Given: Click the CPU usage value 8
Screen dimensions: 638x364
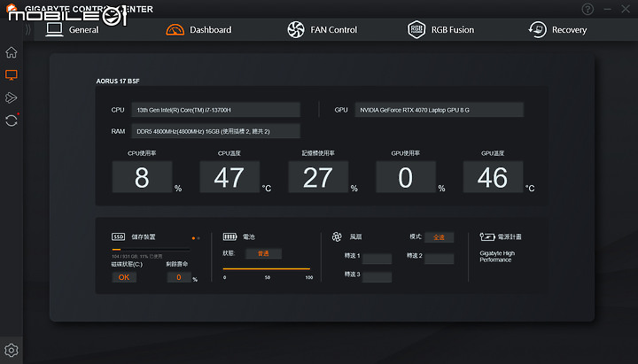Looking at the screenshot, I should tap(142, 177).
